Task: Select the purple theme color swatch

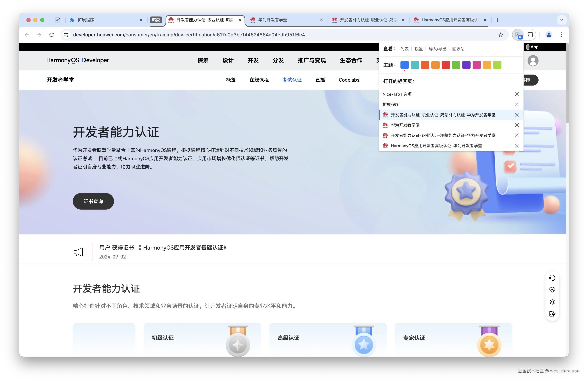Action: click(466, 65)
